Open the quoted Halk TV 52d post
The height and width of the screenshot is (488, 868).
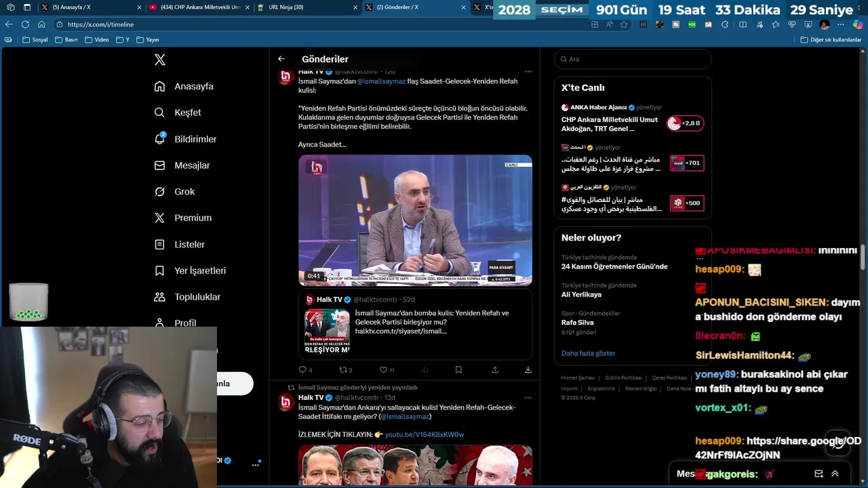pyautogui.click(x=415, y=325)
